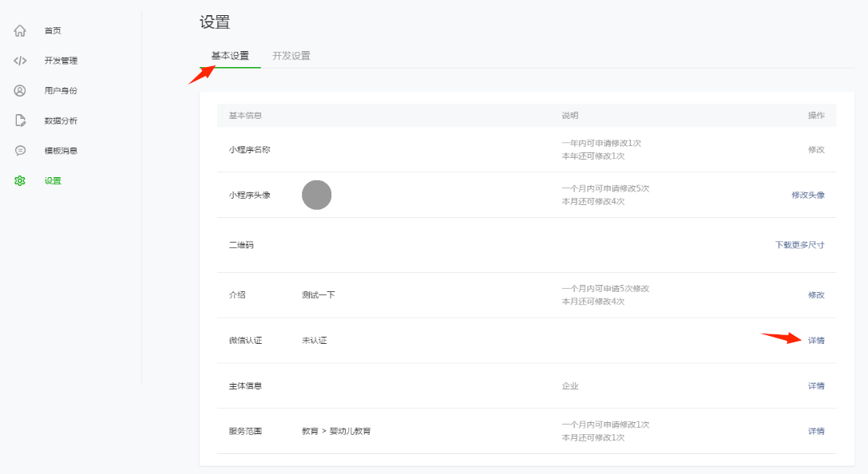
Task: Click the 未认证 status text
Action: [315, 341]
